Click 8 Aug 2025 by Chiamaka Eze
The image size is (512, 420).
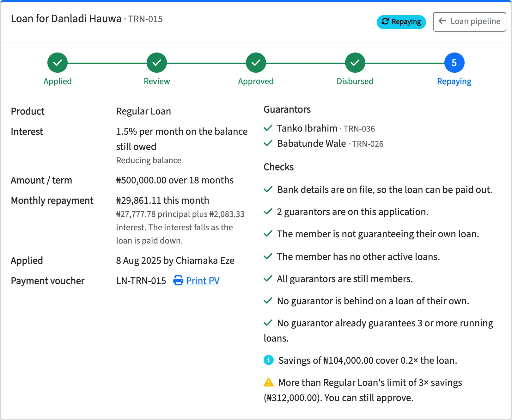pos(175,260)
